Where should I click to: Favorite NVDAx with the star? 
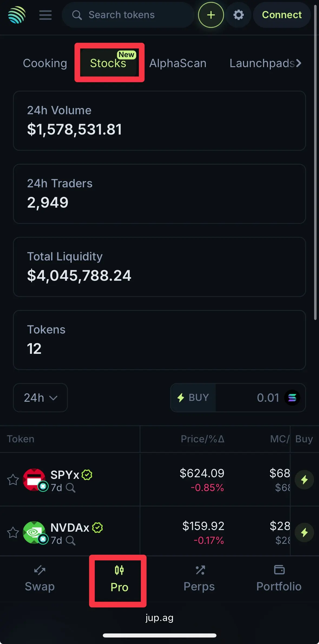13,532
